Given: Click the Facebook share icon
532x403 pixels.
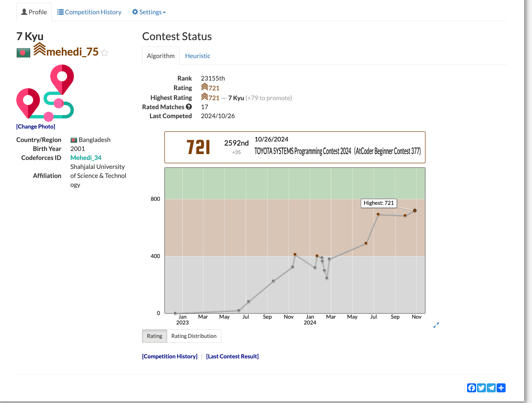Looking at the screenshot, I should 471,388.
